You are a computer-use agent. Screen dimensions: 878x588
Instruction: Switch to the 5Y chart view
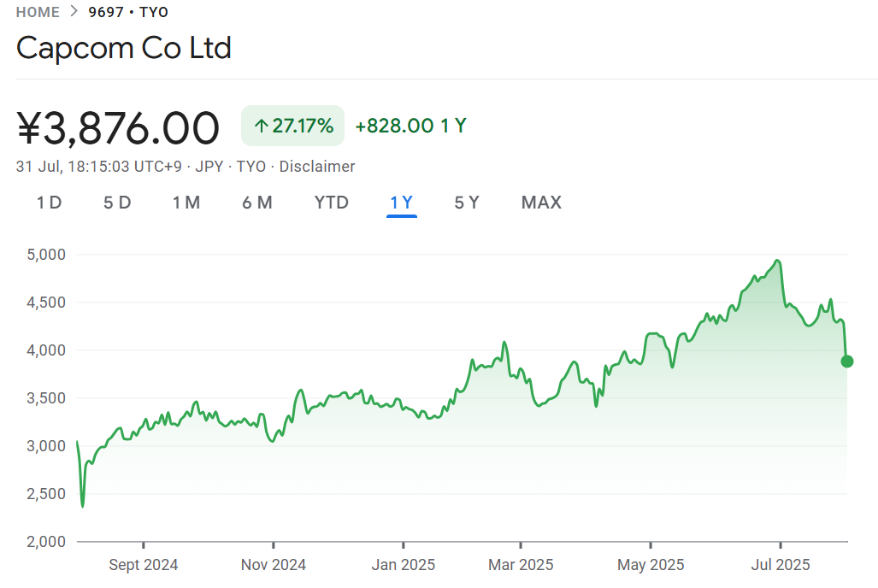467,203
